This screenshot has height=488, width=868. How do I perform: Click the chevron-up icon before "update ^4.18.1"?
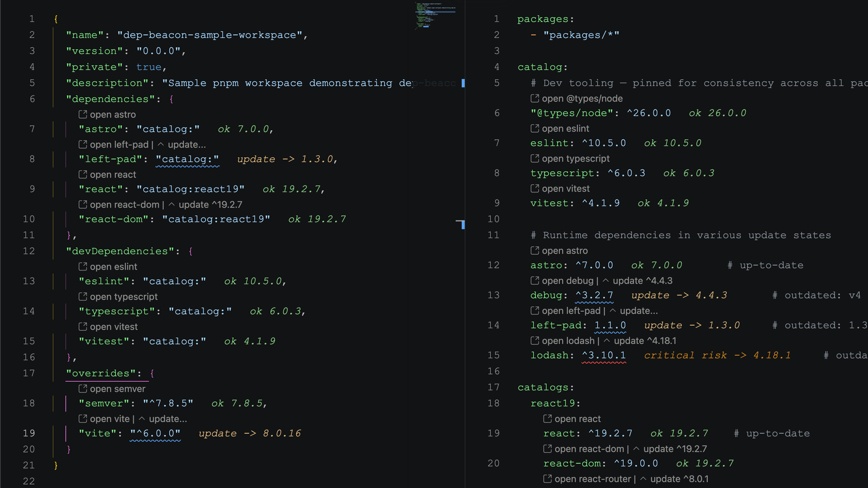click(x=607, y=341)
